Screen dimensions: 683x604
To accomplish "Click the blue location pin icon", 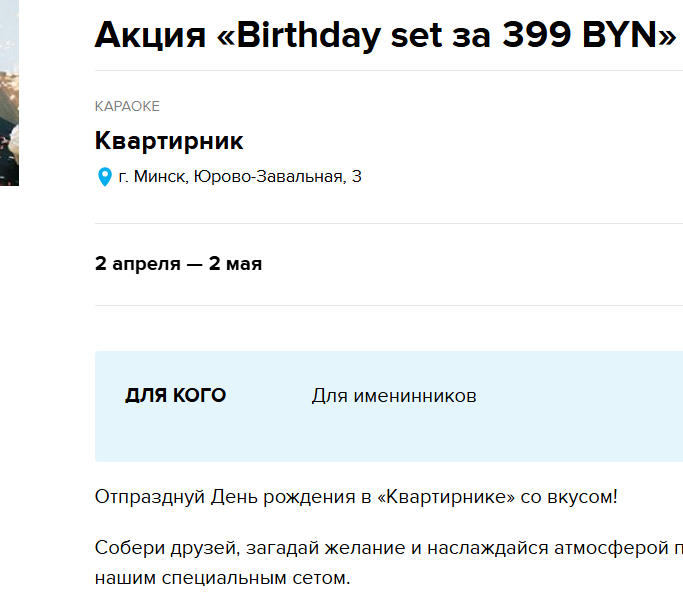I will (x=104, y=178).
